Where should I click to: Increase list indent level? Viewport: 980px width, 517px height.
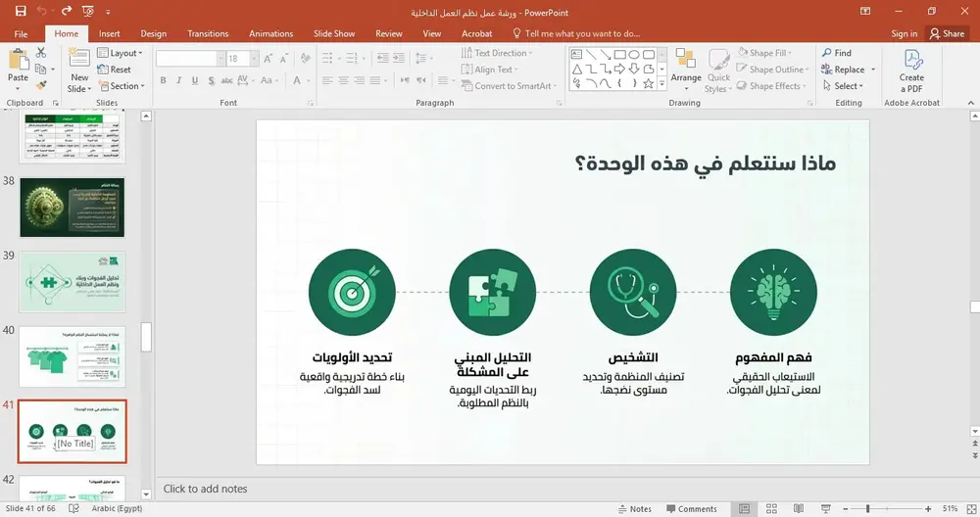pyautogui.click(x=399, y=58)
